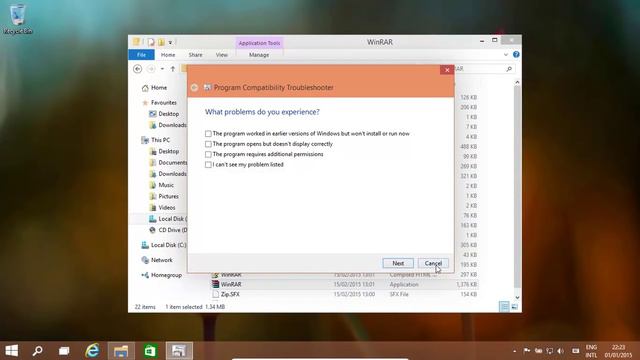Viewport: 640px width, 360px height.
Task: Switch to large icons view
Action: tap(514, 307)
